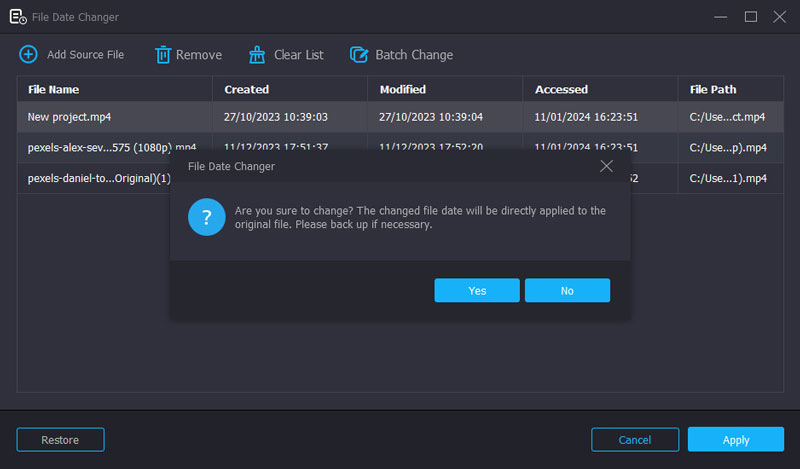
Task: Click the blue question mark dialog icon
Action: pyautogui.click(x=207, y=218)
